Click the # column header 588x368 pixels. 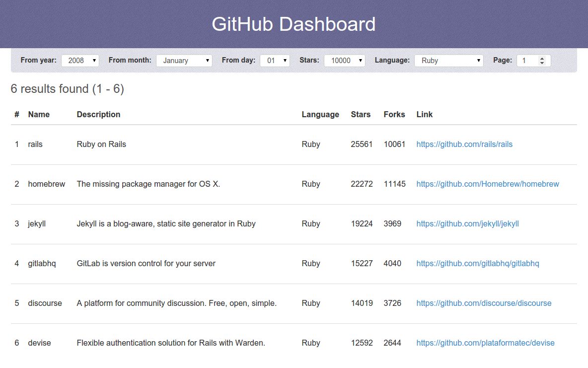[17, 114]
